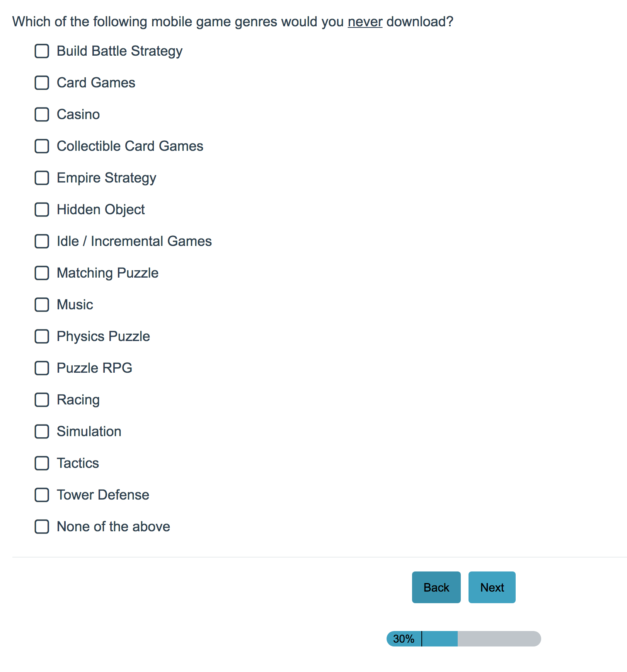627x672 pixels.
Task: Toggle the Hidden Object checkbox
Action: (x=42, y=210)
